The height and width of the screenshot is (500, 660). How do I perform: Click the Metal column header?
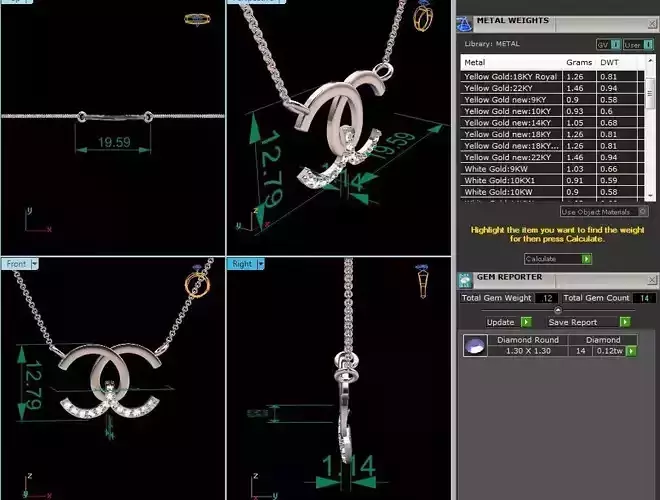pyautogui.click(x=512, y=62)
